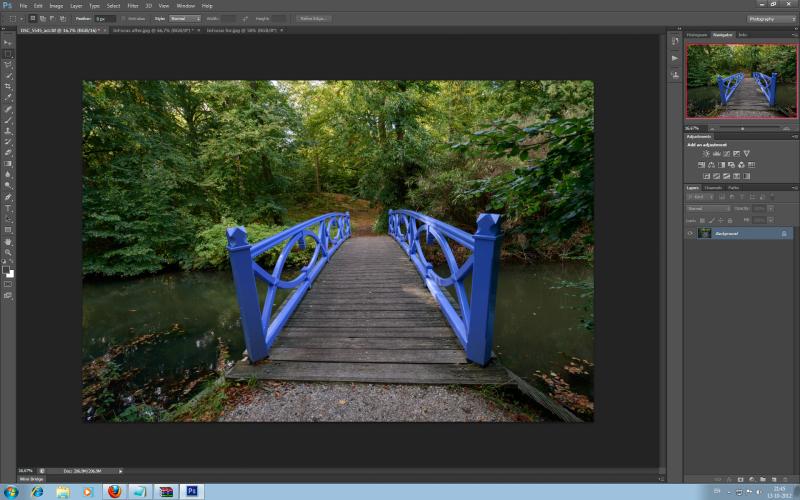Choose New Selection mode in options bar
Viewport: 800px width, 500px height.
(x=33, y=19)
